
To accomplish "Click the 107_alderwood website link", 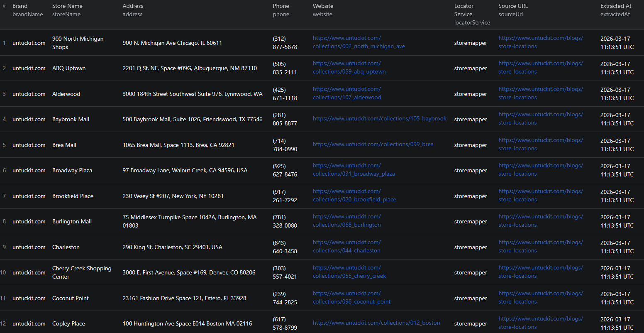I will (346, 93).
